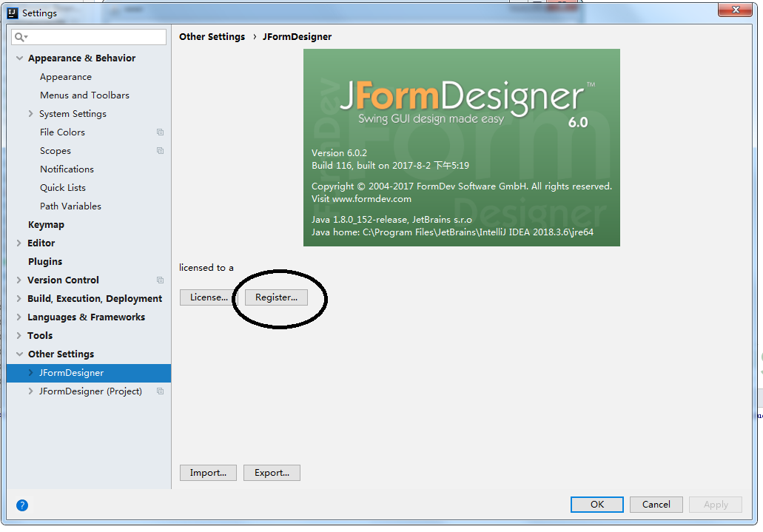
Task: Click the 'licensed to a' text
Action: 206,268
